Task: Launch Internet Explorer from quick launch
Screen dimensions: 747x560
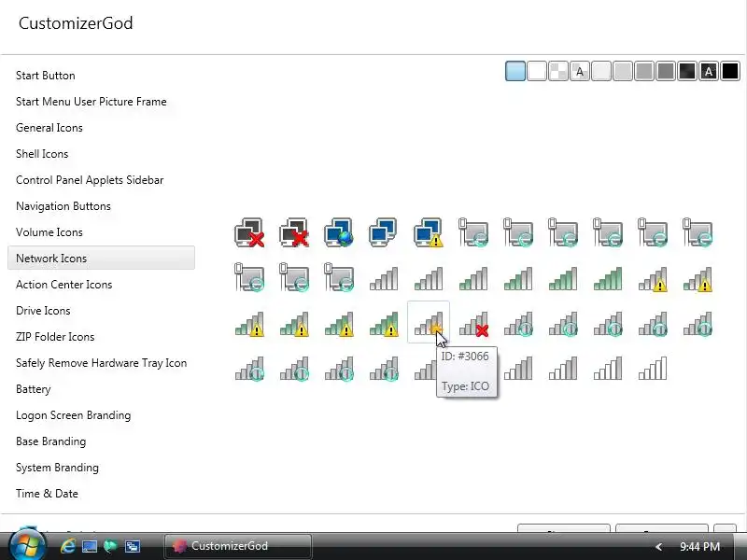Action: (x=67, y=546)
